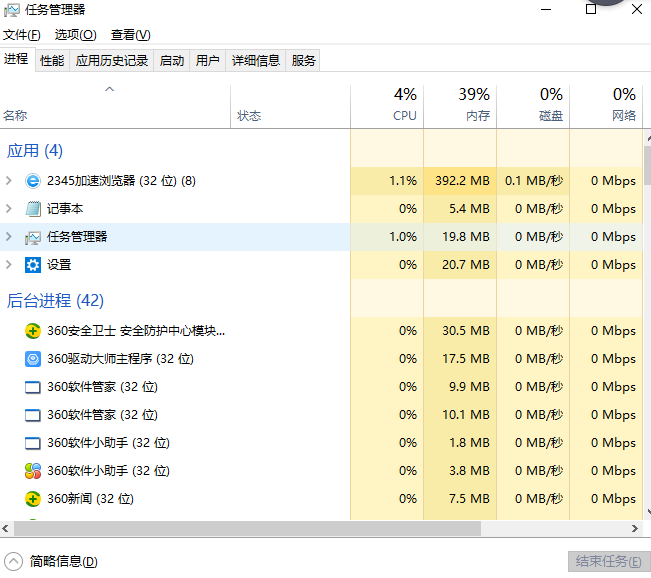
Task: Click the 20.7 MB memory cell
Action: (x=460, y=265)
